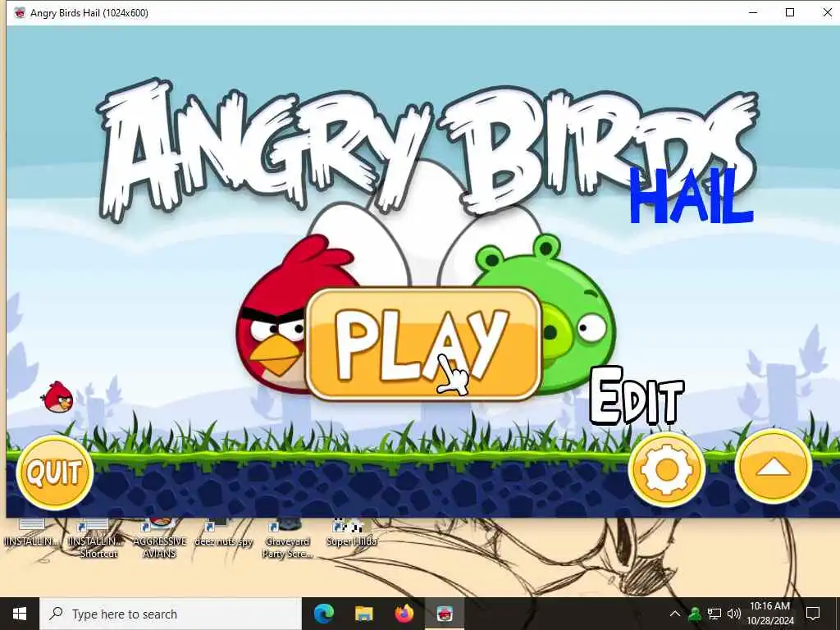Open File Explorer from the taskbar
The width and height of the screenshot is (840, 630).
coord(363,614)
